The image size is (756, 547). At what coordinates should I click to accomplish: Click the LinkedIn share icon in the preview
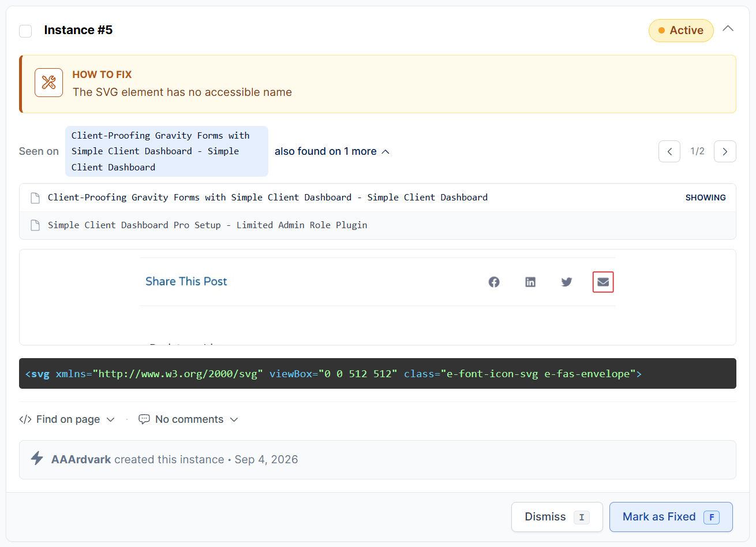[530, 282]
